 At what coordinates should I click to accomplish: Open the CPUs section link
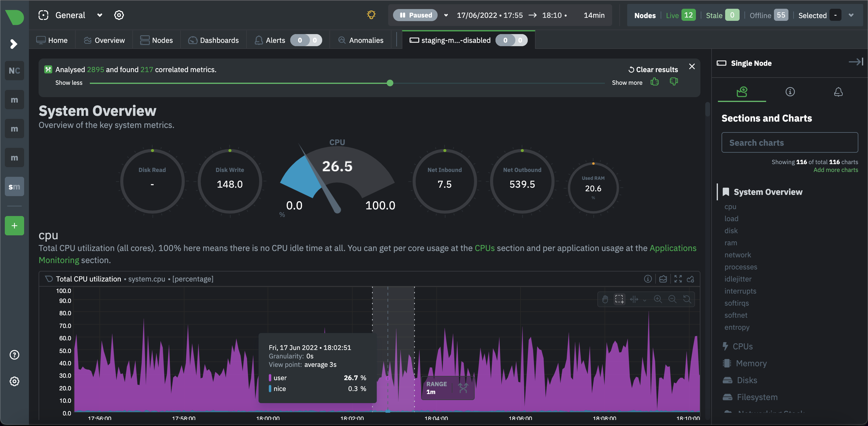tap(485, 248)
